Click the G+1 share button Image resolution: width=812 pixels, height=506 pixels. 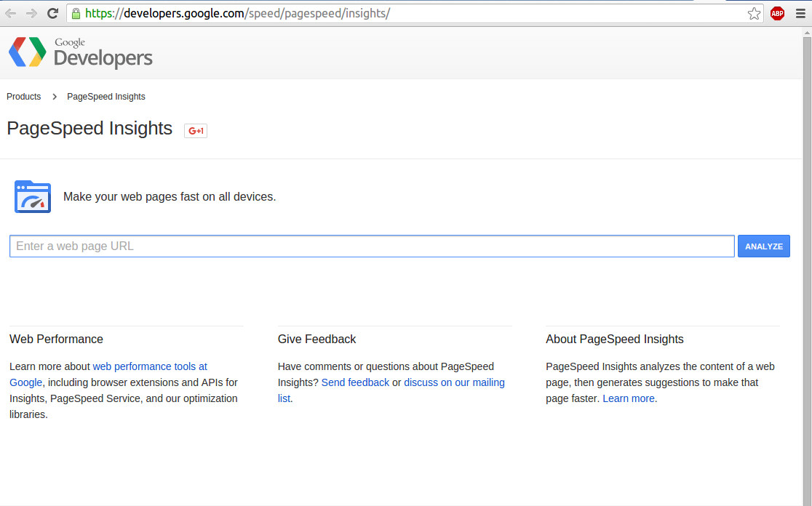click(196, 131)
